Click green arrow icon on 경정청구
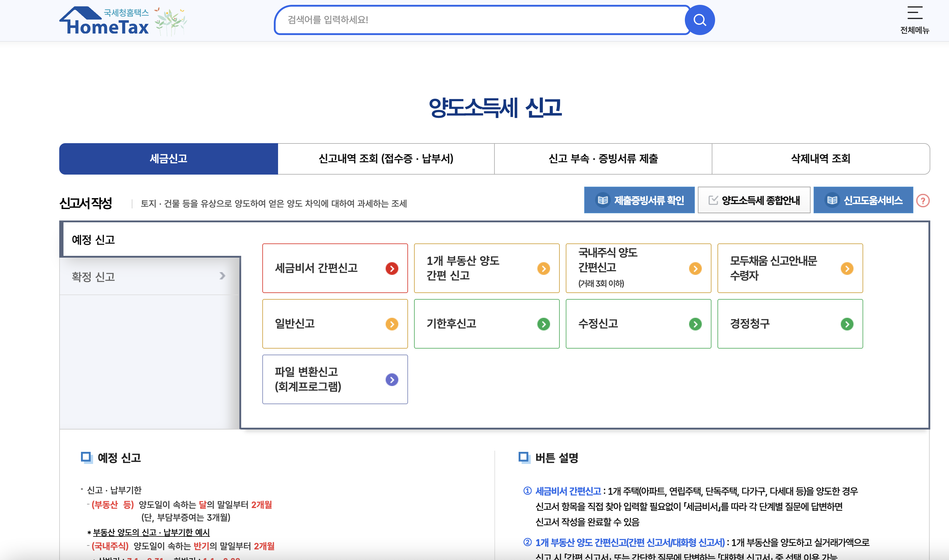The image size is (949, 560). pos(847,324)
